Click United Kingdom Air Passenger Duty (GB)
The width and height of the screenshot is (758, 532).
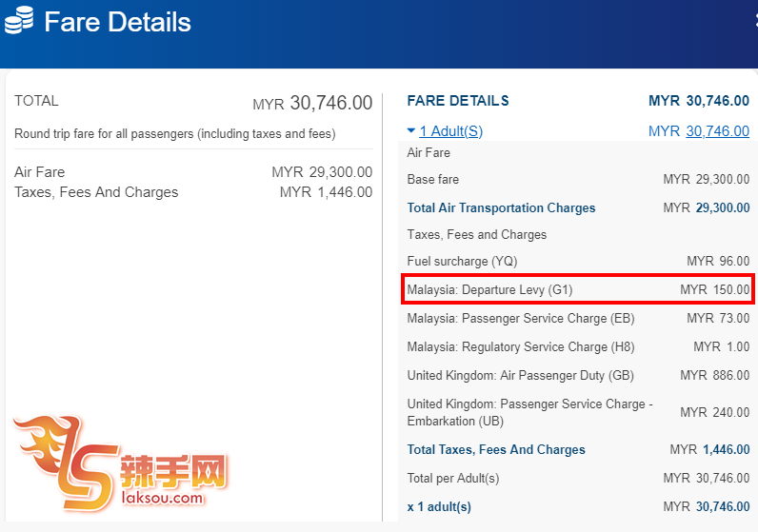(520, 375)
